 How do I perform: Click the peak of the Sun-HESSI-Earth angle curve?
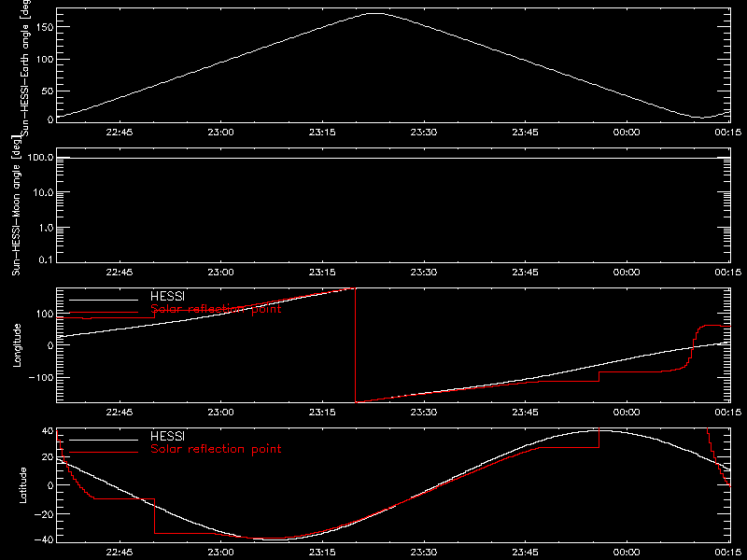[375, 13]
